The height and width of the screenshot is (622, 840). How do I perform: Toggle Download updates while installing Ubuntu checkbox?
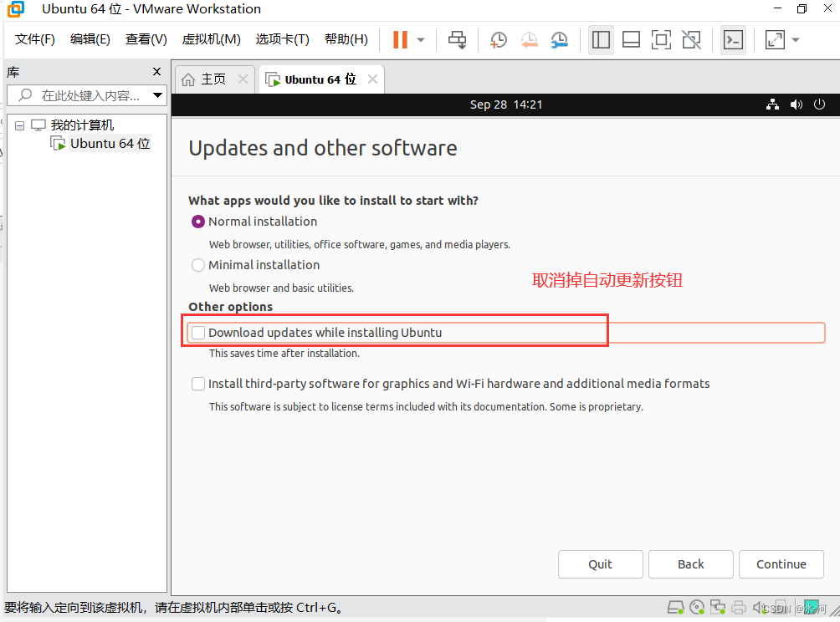coord(198,333)
